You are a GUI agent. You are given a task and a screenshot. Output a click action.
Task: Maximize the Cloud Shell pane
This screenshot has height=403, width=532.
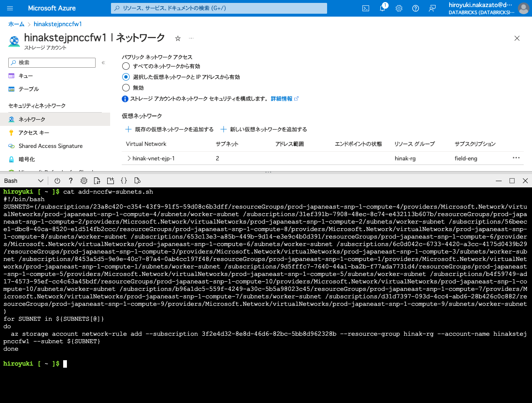coord(512,181)
